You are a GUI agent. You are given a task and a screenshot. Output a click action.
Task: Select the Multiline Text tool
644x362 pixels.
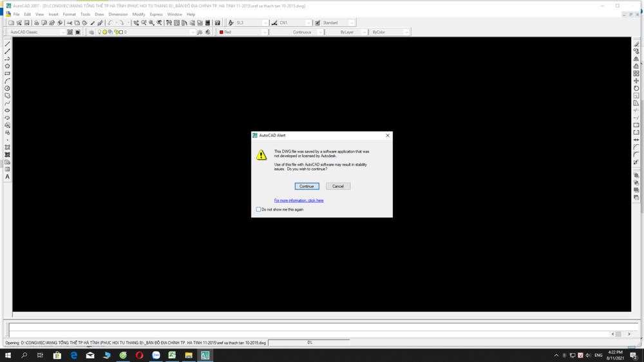pos(7,176)
